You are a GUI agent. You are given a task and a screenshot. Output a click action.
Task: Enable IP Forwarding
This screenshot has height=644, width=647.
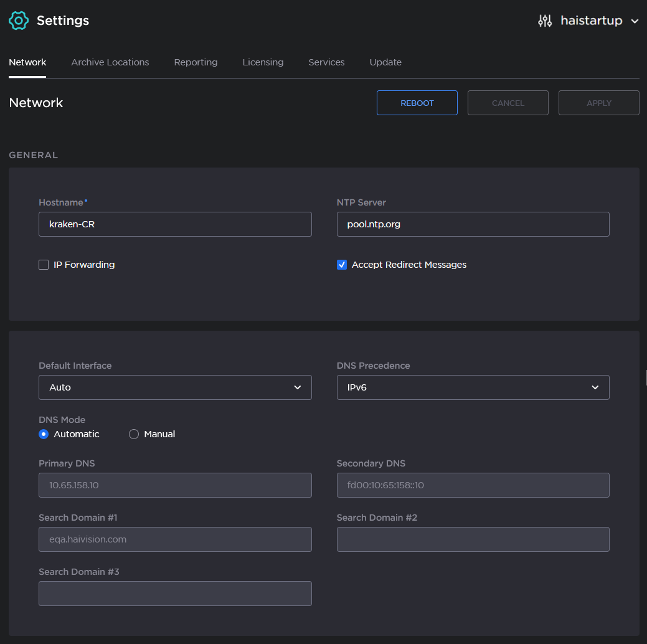[x=44, y=264]
